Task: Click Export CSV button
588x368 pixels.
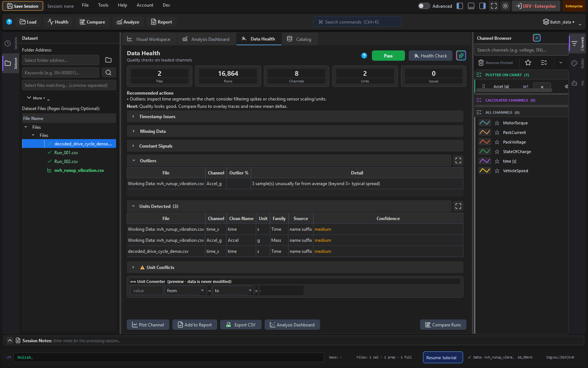Action: pyautogui.click(x=241, y=325)
